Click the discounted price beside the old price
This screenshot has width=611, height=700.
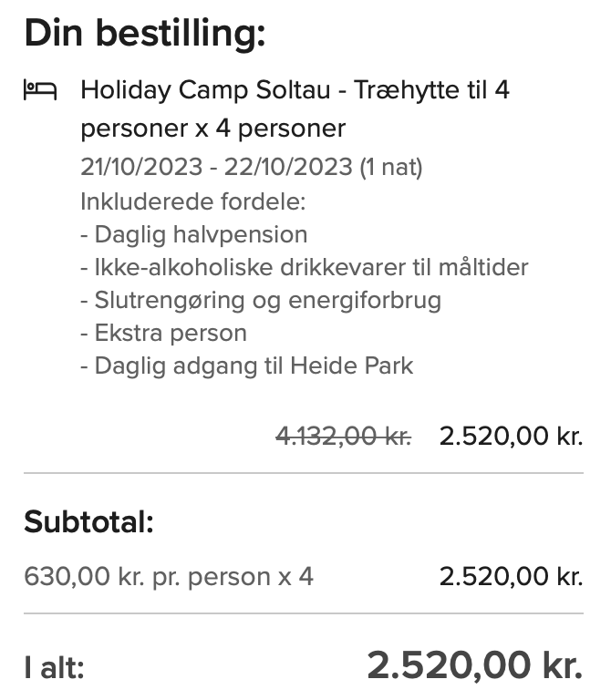click(x=512, y=436)
